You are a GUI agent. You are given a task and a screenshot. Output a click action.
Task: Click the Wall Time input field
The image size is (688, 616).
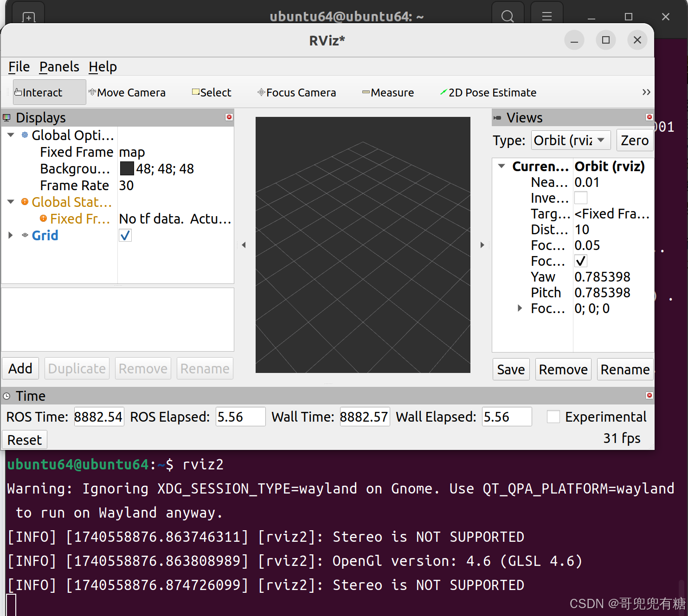pyautogui.click(x=365, y=417)
